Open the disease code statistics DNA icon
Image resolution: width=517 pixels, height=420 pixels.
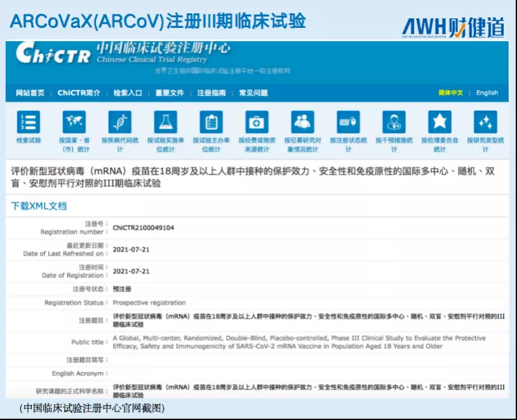click(x=119, y=122)
